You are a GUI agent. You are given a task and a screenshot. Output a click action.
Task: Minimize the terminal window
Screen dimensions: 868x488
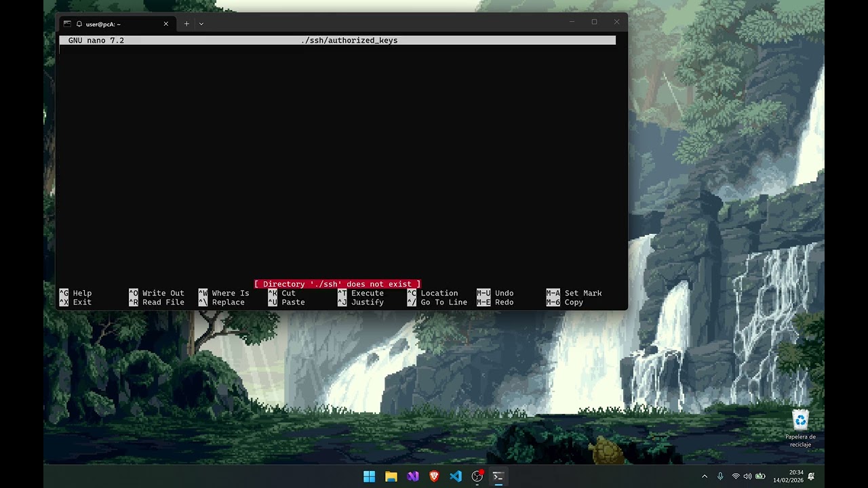tap(572, 22)
